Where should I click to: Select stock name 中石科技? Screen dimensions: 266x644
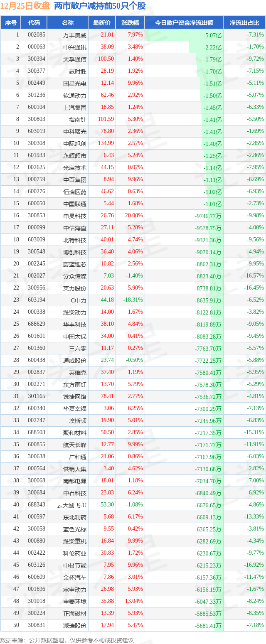[75, 493]
